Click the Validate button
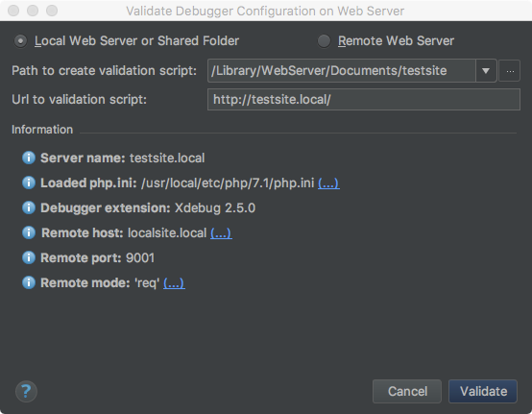 pyautogui.click(x=483, y=391)
